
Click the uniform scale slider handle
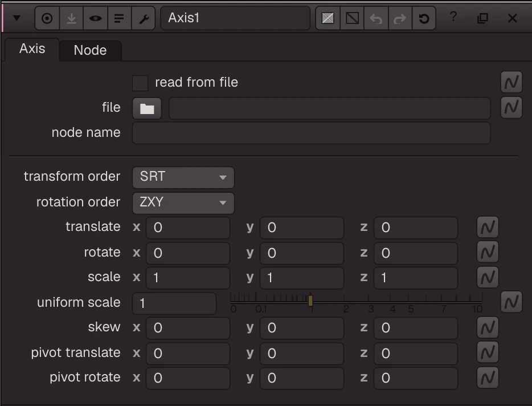(x=310, y=301)
